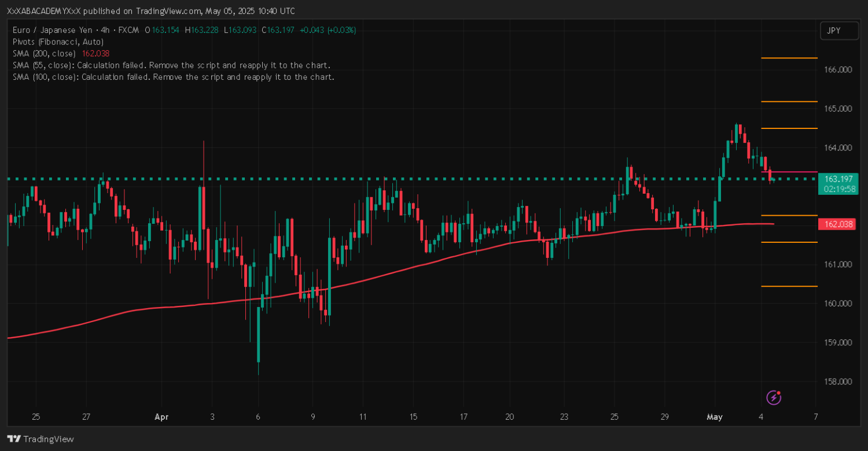
Task: Select the Pivots (Fibonacci, Auto) indicator legend
Action: pyautogui.click(x=58, y=42)
